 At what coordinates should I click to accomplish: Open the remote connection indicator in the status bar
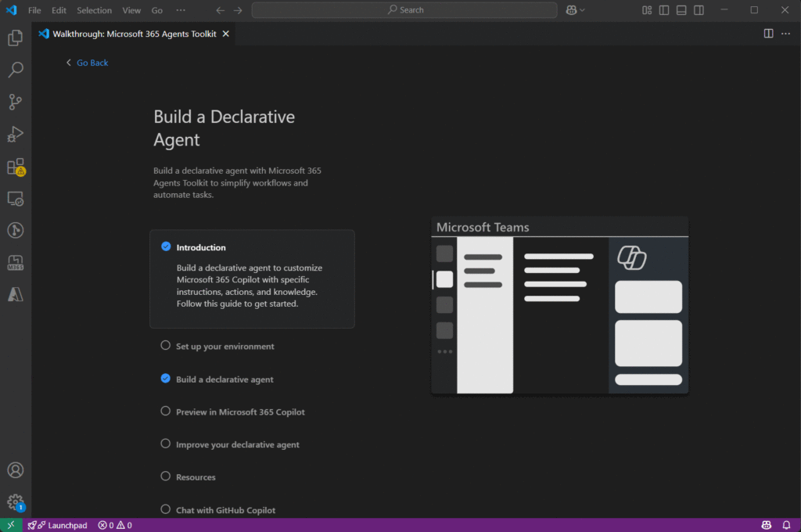click(x=11, y=525)
